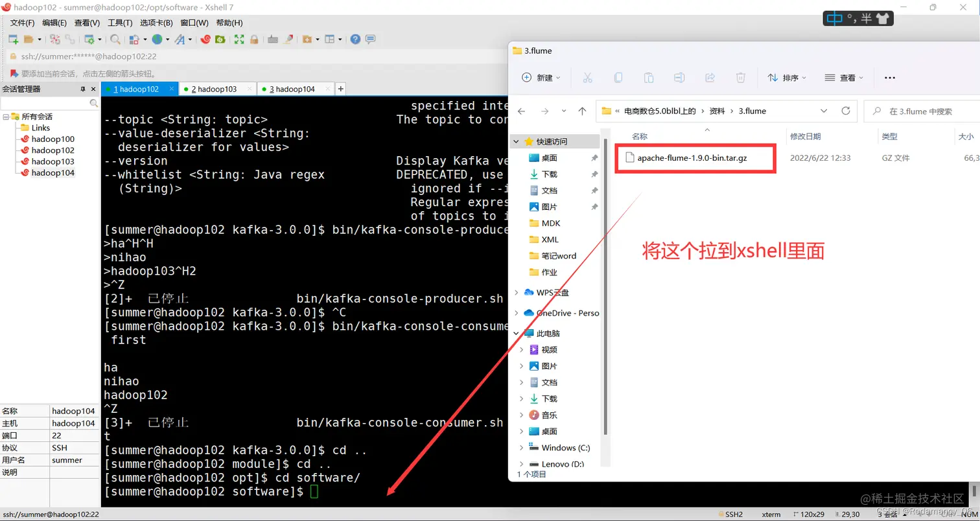
Task: Click the blue Help question mark icon
Action: point(355,39)
